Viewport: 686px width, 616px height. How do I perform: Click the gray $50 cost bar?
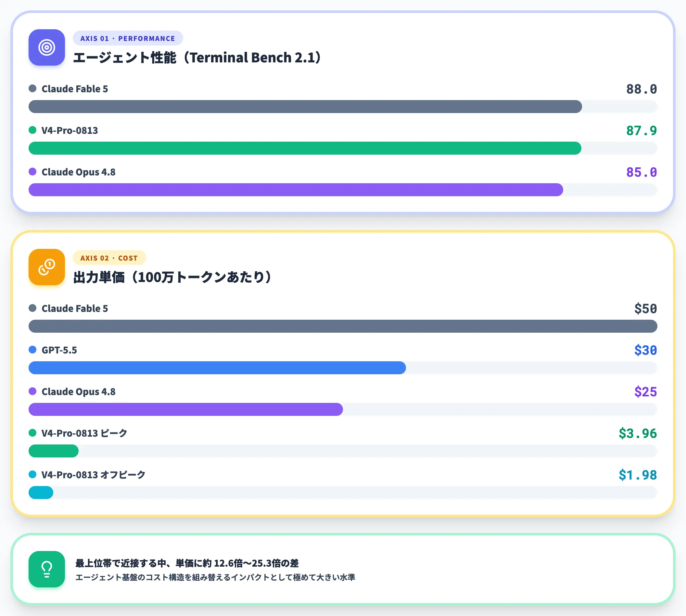pos(343,326)
